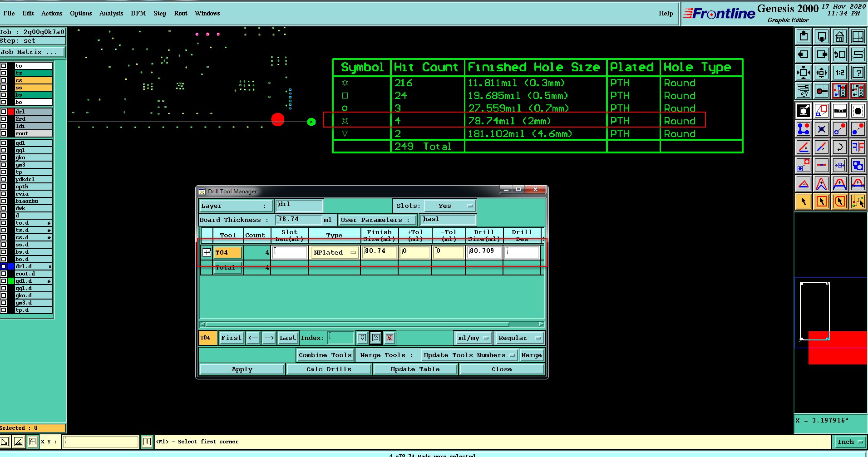Select the plain arrow pointer tool
This screenshot has height=457, width=868.
(x=803, y=201)
